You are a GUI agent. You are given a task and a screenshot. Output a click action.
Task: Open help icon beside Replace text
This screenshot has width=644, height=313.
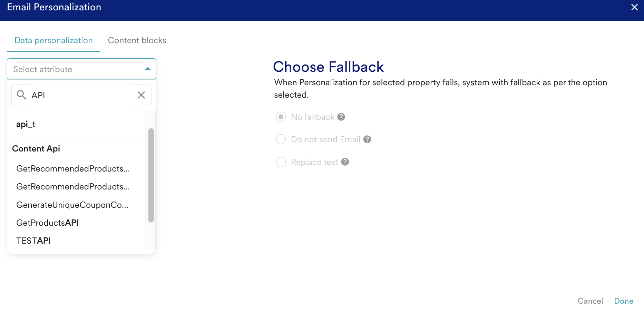pos(345,162)
